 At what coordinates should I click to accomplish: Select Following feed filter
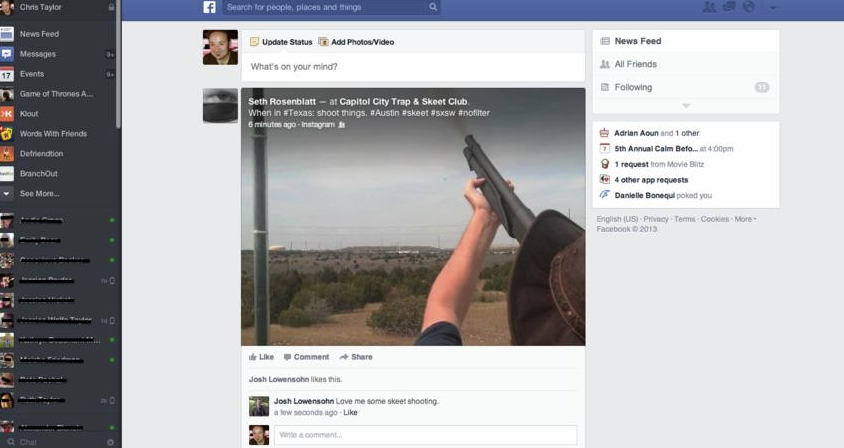pos(633,87)
